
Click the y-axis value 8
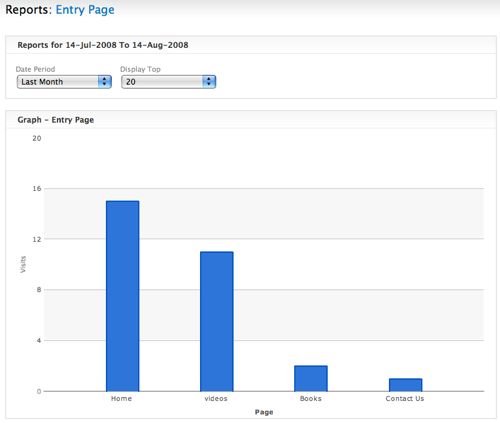tap(39, 290)
